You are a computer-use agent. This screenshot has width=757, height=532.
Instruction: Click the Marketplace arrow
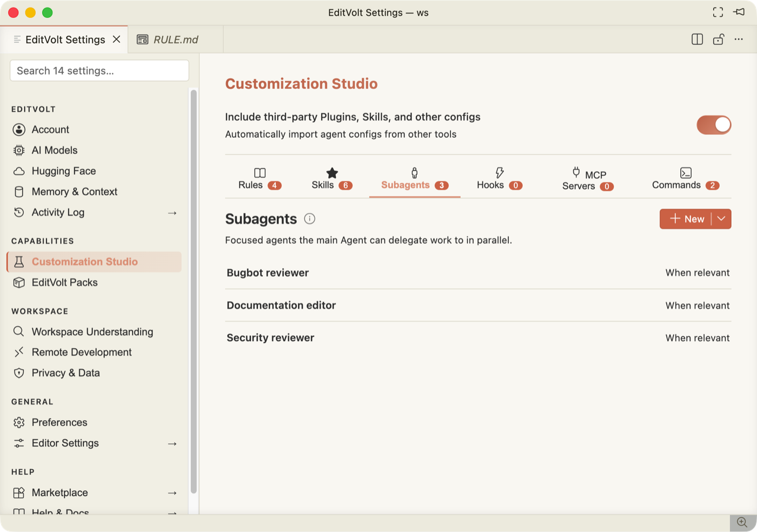[172, 493]
